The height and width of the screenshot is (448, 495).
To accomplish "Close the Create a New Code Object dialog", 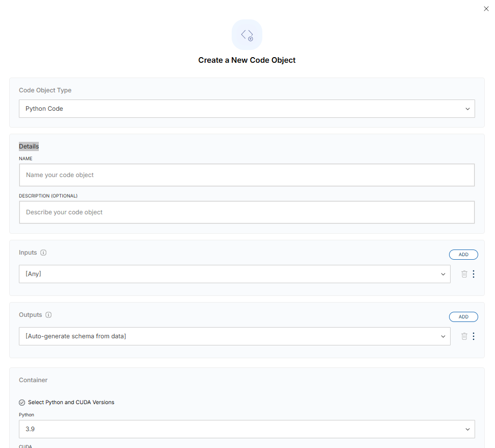I will (x=486, y=9).
